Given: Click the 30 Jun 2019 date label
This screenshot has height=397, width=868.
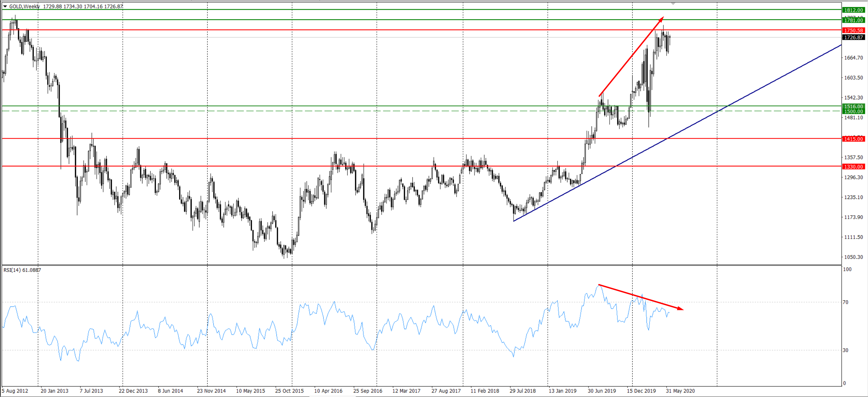Looking at the screenshot, I should [x=601, y=391].
